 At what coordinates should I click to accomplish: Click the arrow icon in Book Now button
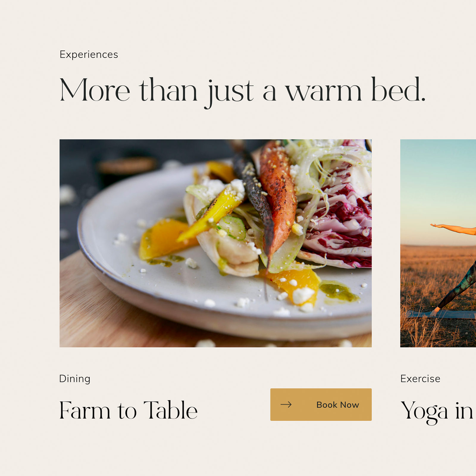click(286, 404)
